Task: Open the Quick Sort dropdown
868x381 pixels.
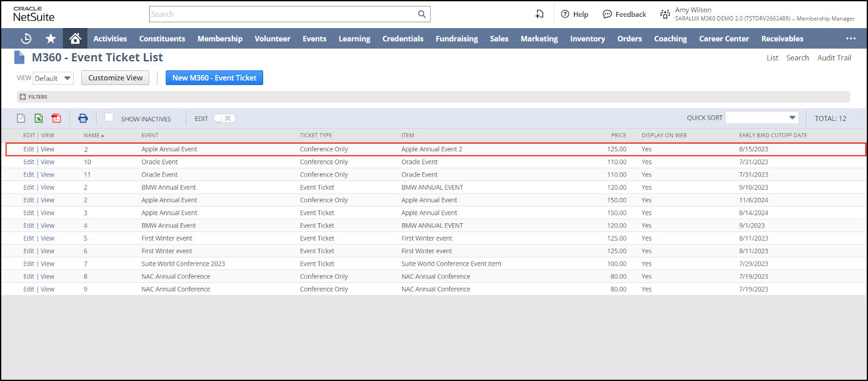Action: pyautogui.click(x=762, y=118)
